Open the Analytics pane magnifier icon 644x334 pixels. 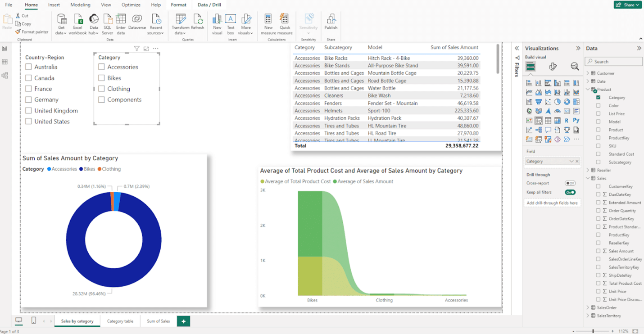click(575, 66)
